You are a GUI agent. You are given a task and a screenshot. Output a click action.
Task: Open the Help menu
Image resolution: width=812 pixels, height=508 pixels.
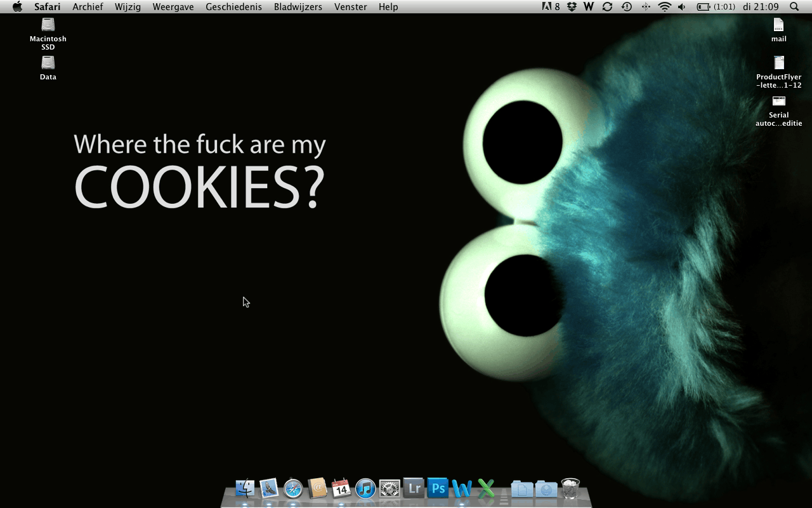coord(388,7)
